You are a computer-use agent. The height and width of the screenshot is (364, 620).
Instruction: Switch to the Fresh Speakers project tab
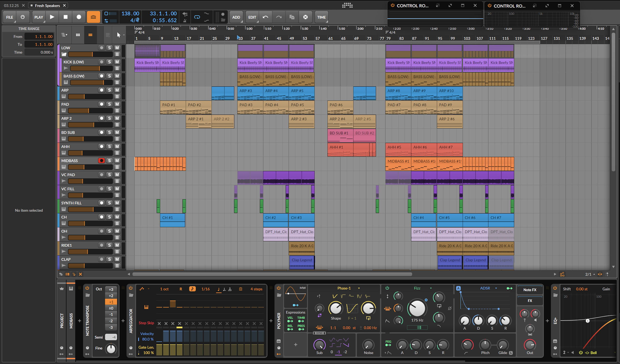(47, 5)
